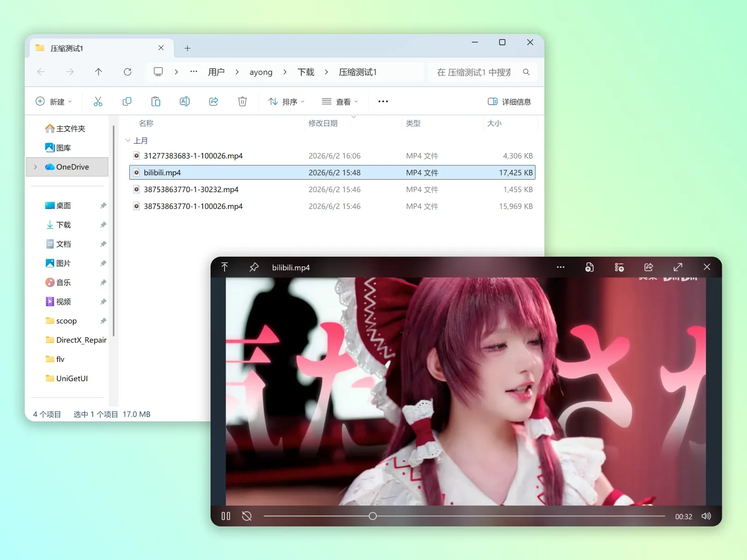747x560 pixels.
Task: Open UniGetUI folder in sidebar
Action: coord(67,378)
